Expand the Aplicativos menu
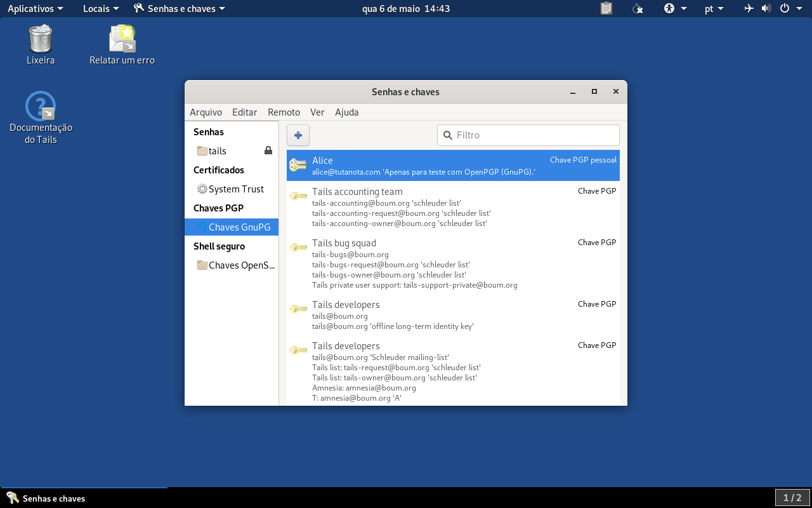 [x=35, y=9]
